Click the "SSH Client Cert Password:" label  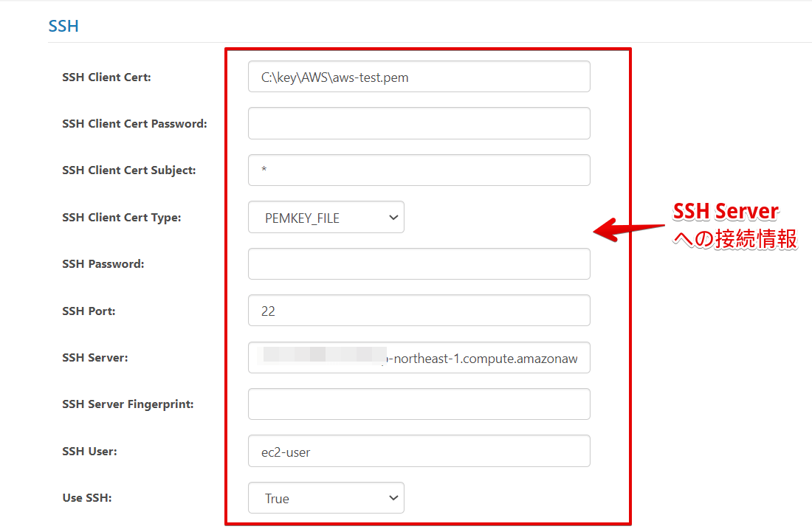point(134,124)
